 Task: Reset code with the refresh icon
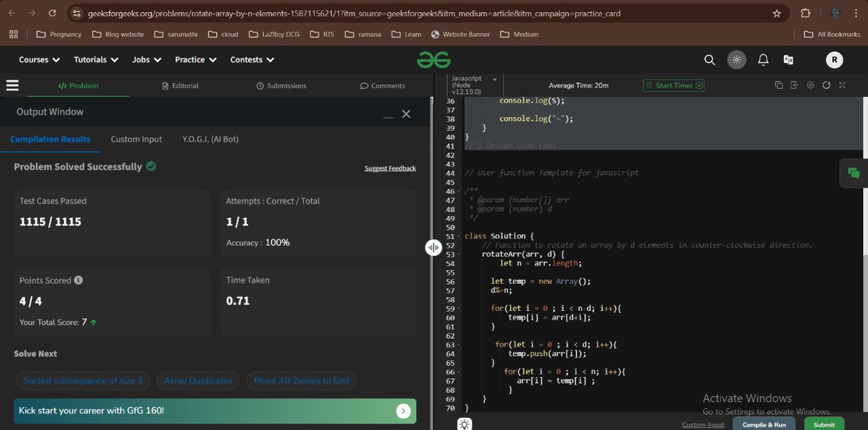826,85
